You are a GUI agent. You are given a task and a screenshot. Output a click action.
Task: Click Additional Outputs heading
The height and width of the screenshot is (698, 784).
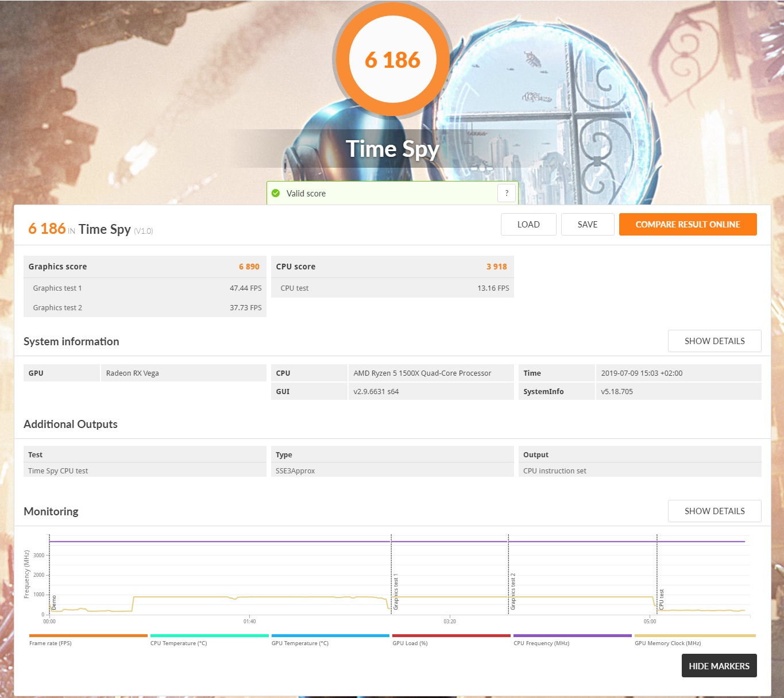[71, 424]
